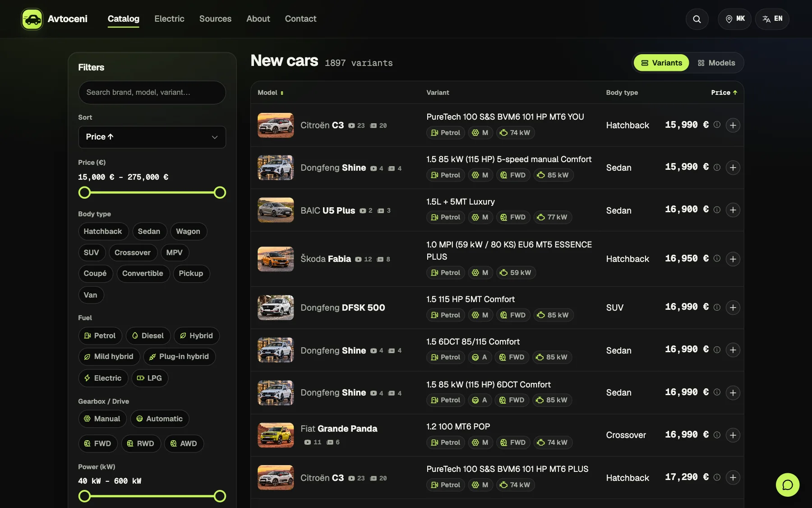This screenshot has width=812, height=508.
Task: Show price info for Citroën C3 PLUS
Action: pyautogui.click(x=717, y=477)
